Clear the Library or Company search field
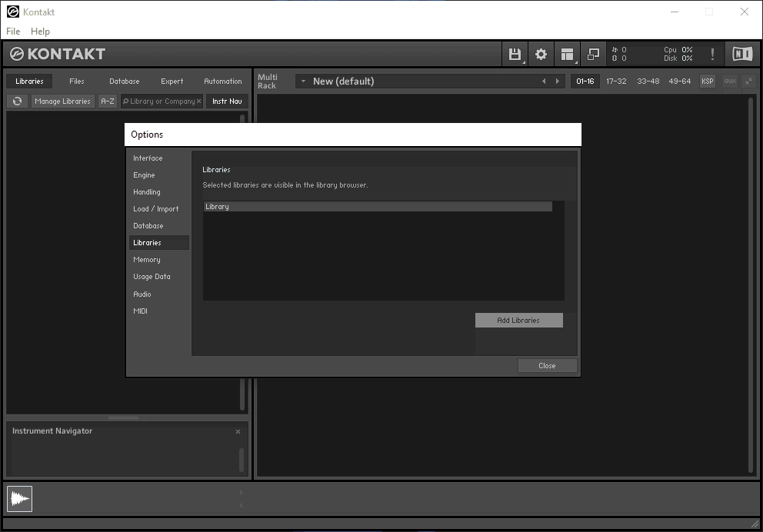This screenshot has height=532, width=763. click(x=198, y=101)
